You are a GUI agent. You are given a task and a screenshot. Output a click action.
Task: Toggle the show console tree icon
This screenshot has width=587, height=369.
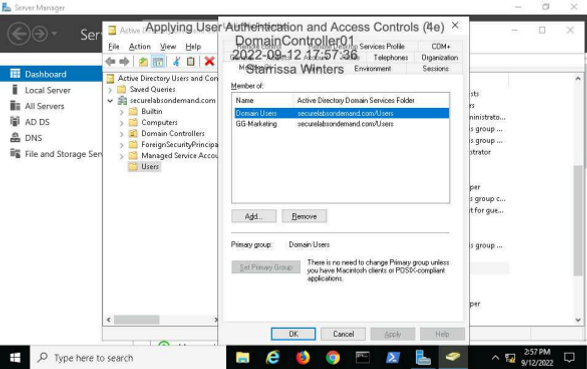click(158, 61)
